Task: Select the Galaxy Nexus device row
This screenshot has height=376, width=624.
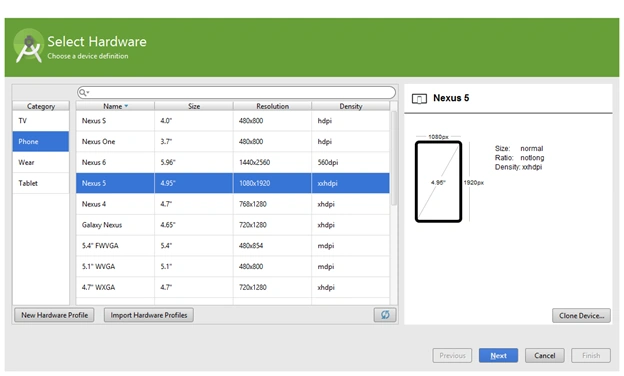Action: [x=233, y=225]
